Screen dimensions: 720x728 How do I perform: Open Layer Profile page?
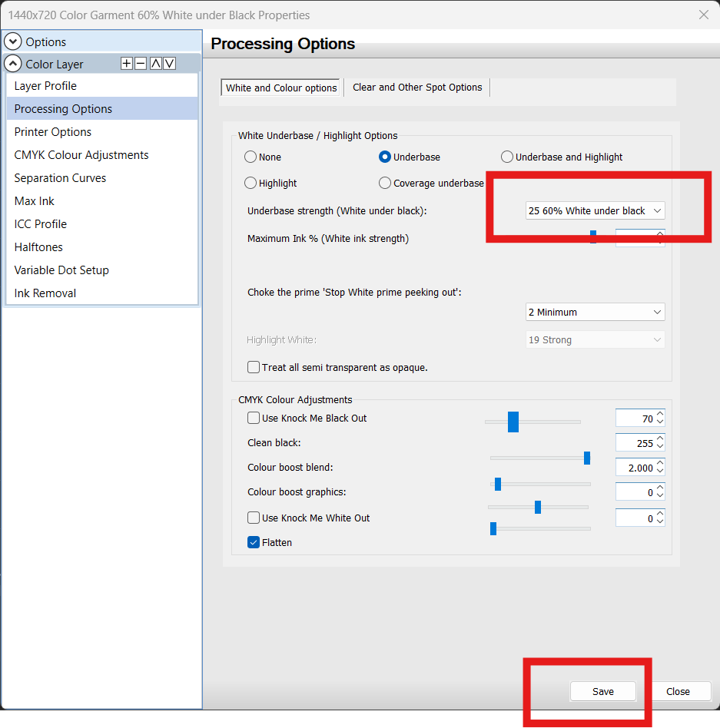pyautogui.click(x=102, y=86)
